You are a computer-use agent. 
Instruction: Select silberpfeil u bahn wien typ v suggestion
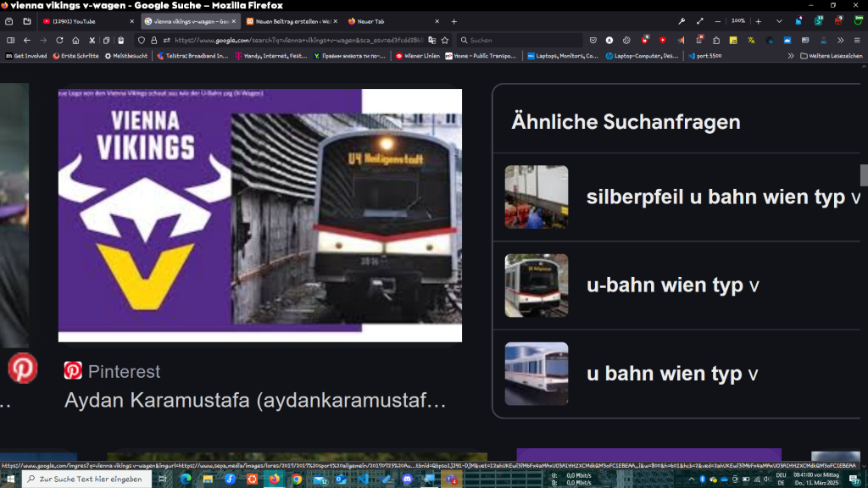[x=723, y=197]
